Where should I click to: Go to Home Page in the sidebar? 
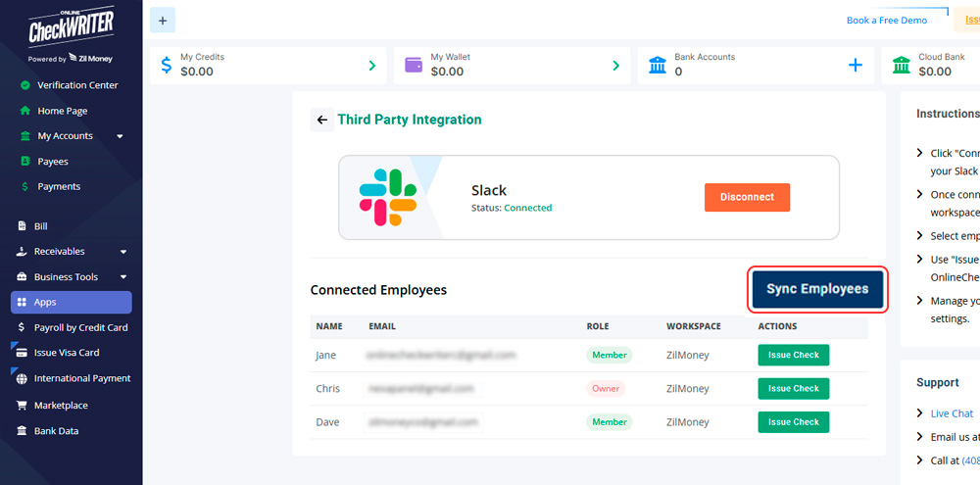click(x=63, y=111)
